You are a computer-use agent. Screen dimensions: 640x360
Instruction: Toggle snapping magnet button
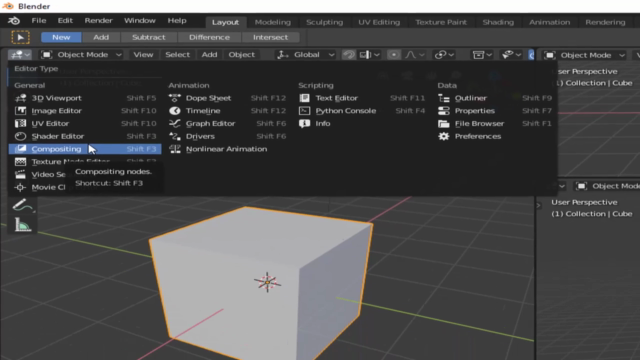pyautogui.click(x=349, y=54)
